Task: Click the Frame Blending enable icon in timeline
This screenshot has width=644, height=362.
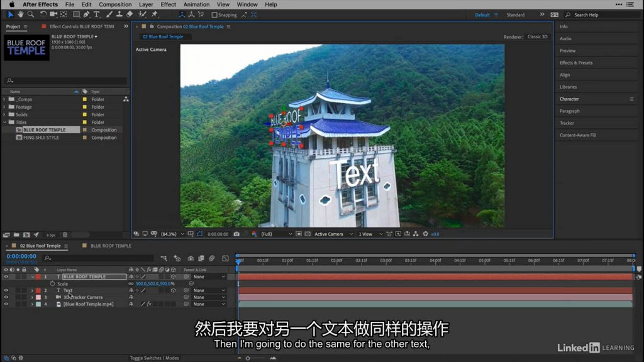Action: [201, 258]
